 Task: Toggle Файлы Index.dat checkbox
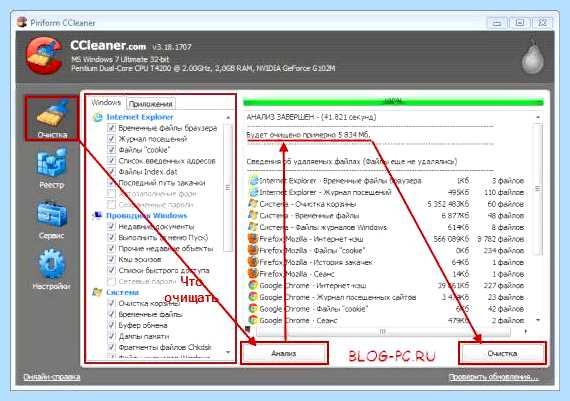coord(111,172)
